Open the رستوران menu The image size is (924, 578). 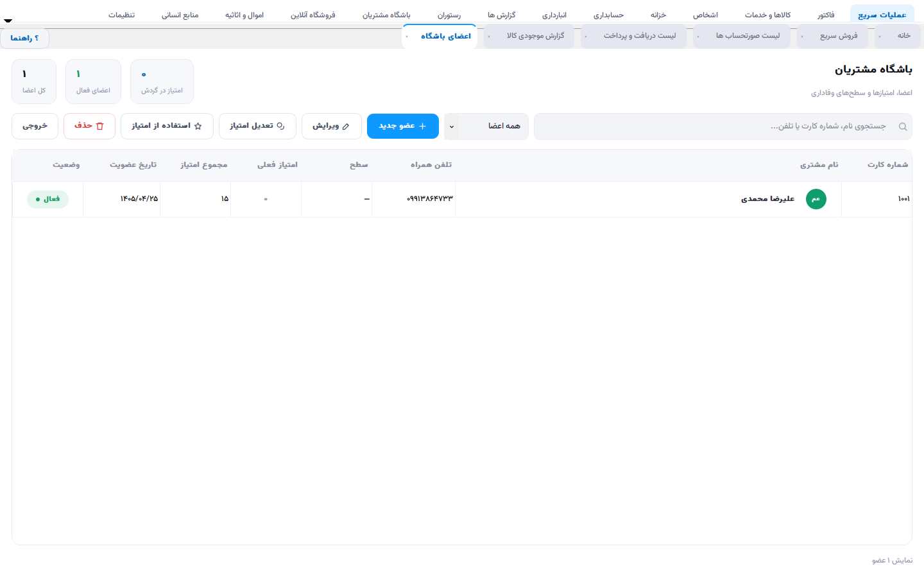pyautogui.click(x=449, y=15)
